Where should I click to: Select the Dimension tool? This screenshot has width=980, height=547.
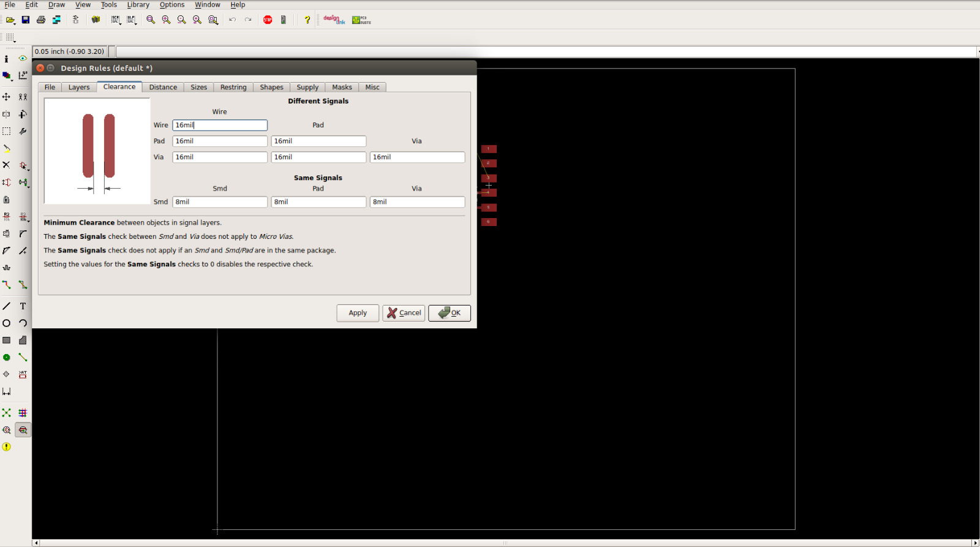[x=6, y=391]
